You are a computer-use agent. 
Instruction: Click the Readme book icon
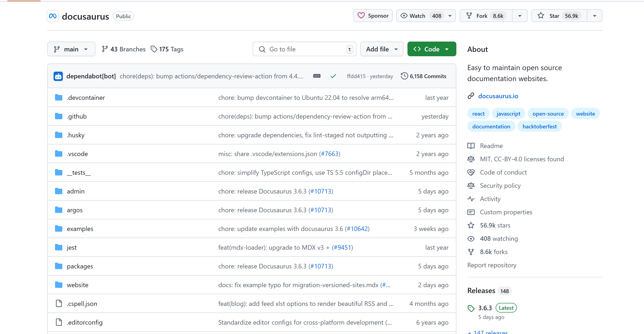(471, 146)
